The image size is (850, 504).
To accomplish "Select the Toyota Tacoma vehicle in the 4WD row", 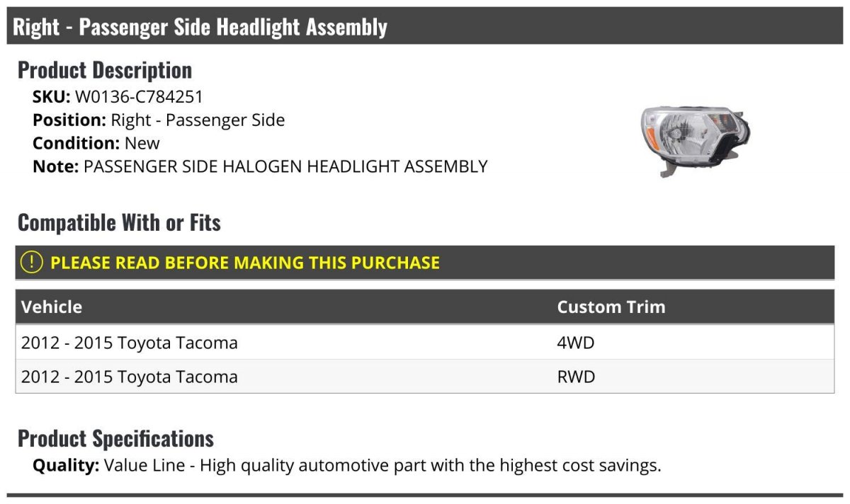I will 130,343.
